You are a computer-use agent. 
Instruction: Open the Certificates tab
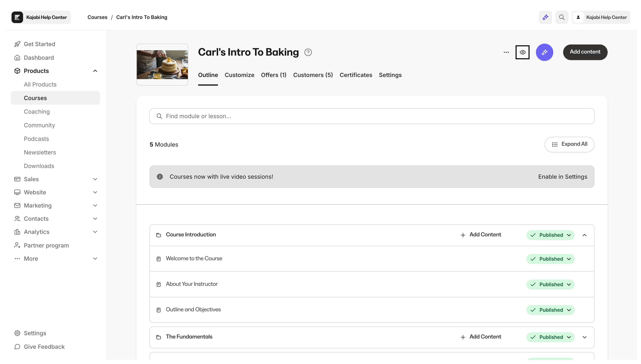coord(356,75)
